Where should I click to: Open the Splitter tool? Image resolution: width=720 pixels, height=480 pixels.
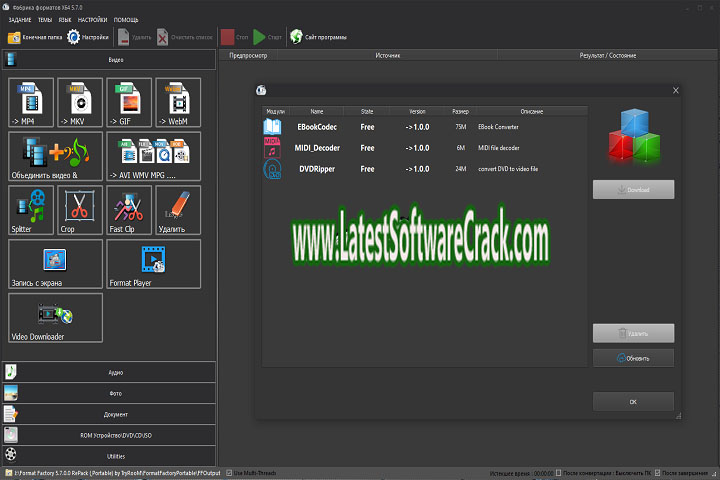tap(31, 210)
